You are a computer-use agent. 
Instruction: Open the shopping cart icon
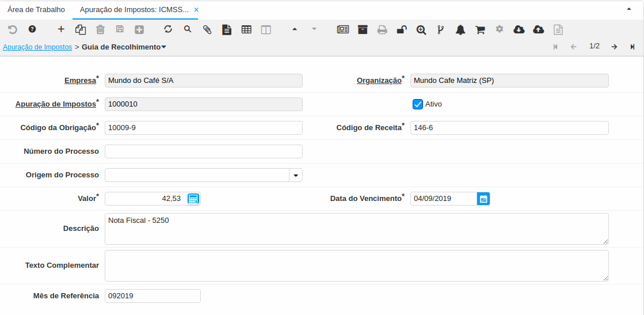click(x=480, y=30)
